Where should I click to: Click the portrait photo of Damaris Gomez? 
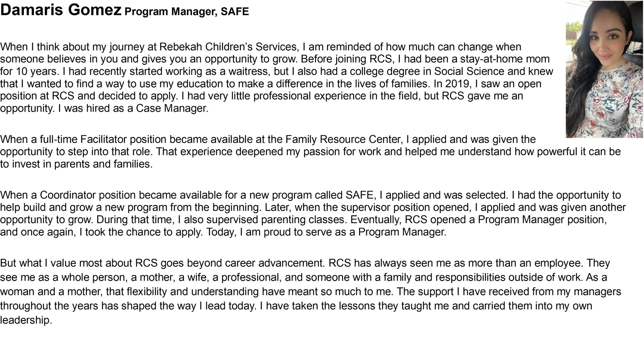click(604, 69)
